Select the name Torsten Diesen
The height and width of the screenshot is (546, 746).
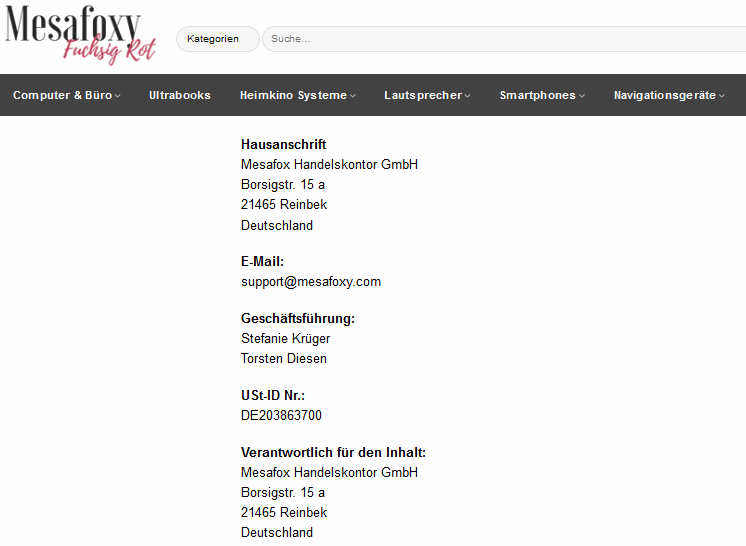284,359
